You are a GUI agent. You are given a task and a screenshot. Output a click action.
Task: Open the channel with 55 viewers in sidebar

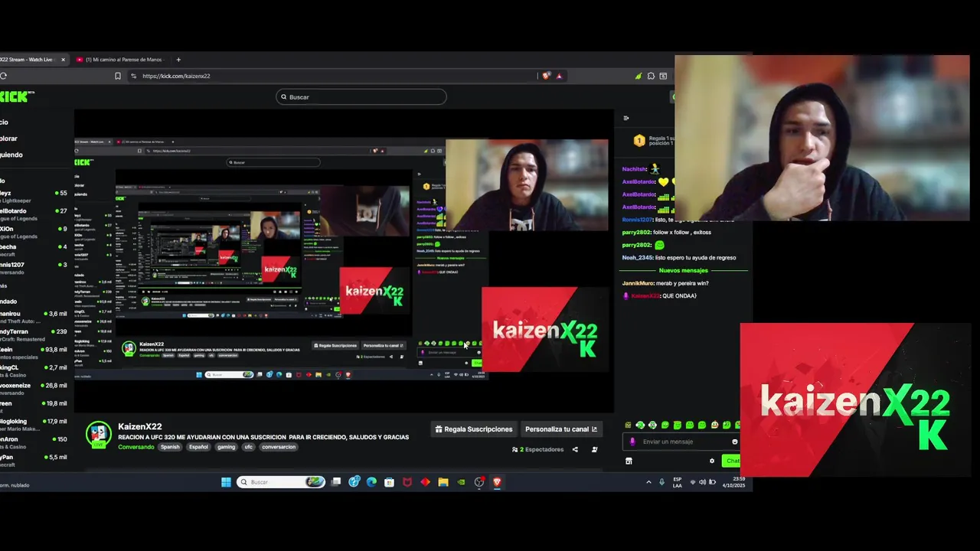tap(34, 197)
